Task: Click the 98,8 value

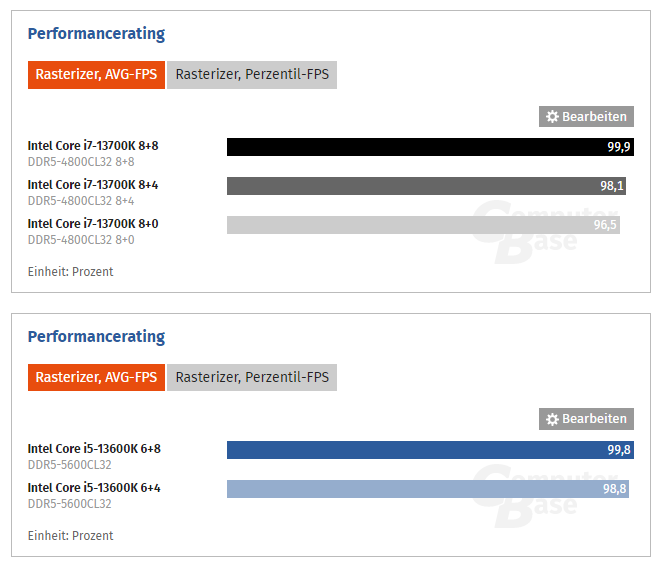Action: (614, 489)
